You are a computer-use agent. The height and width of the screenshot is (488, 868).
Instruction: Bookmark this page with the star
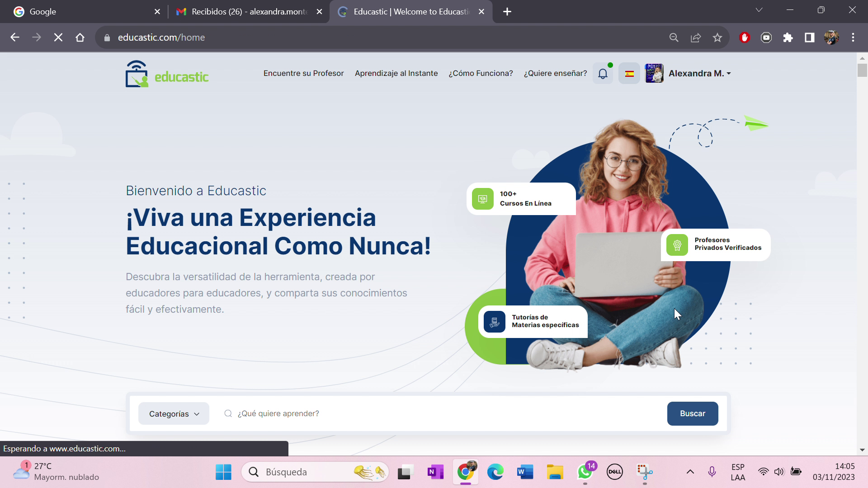point(717,38)
